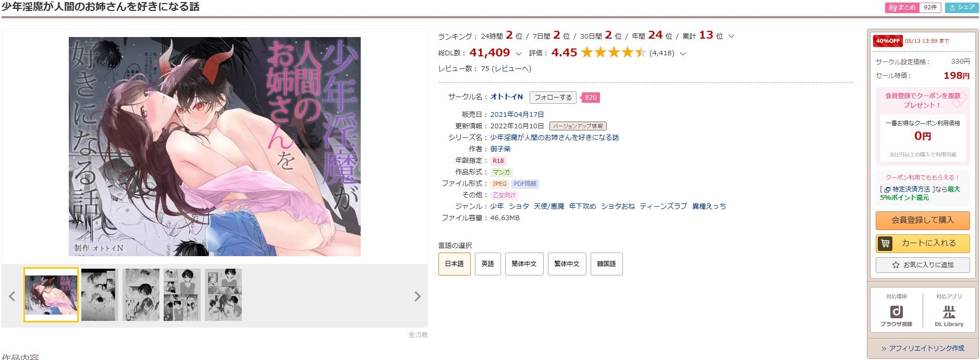Viewport: 980px width, 360px height.
Task: Select the second preview thumbnail
Action: [x=100, y=295]
